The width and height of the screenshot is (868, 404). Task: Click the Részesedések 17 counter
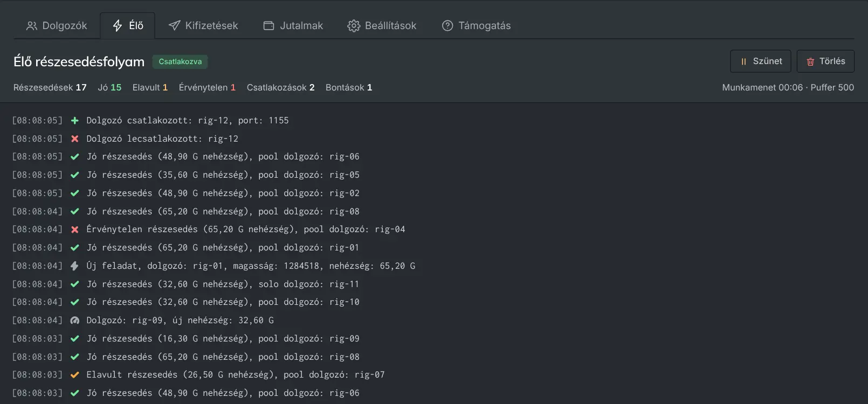[50, 87]
